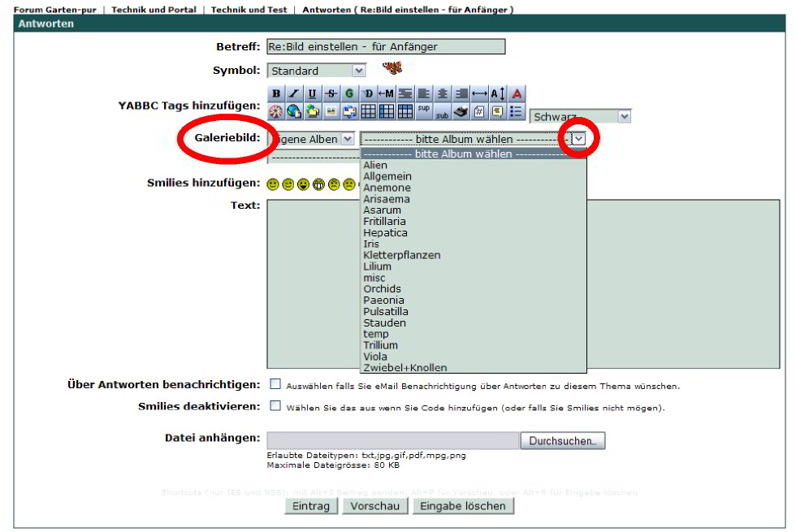Apply strikethrough formatting tag
Image resolution: width=796 pixels, height=532 pixels.
(331, 94)
